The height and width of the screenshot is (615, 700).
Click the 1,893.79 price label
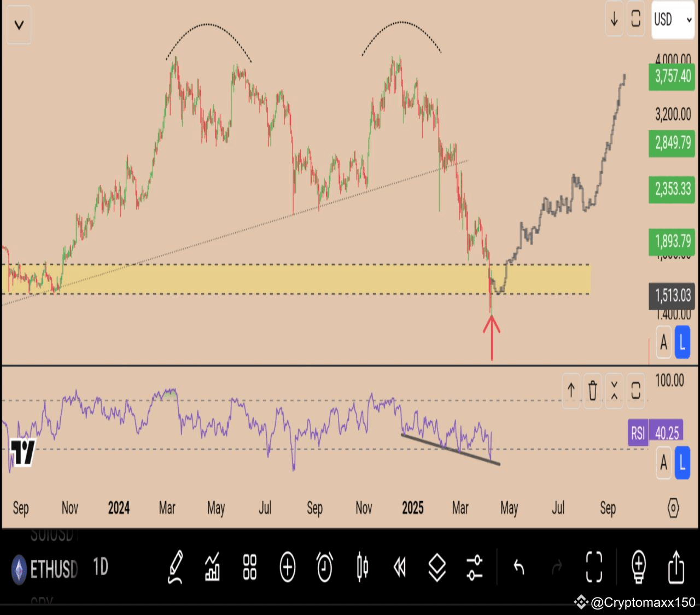(x=672, y=241)
